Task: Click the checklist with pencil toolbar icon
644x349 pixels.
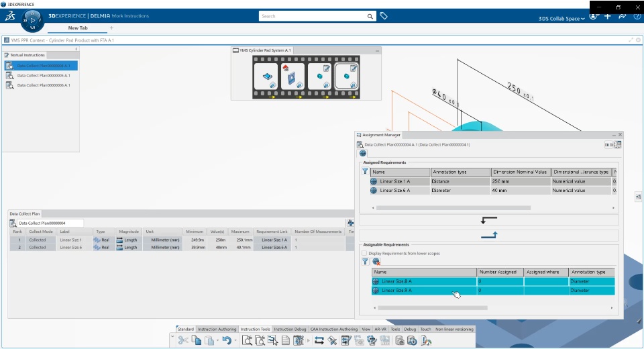Action: pyautogui.click(x=346, y=340)
